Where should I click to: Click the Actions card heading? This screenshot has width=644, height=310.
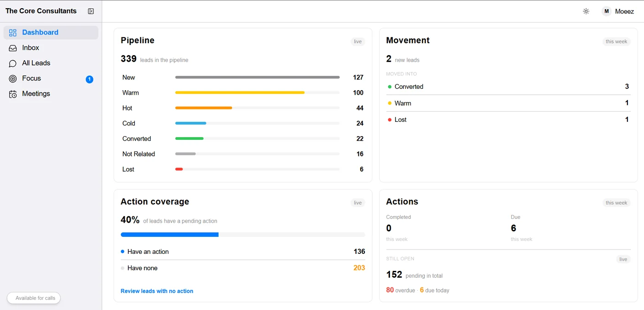402,201
